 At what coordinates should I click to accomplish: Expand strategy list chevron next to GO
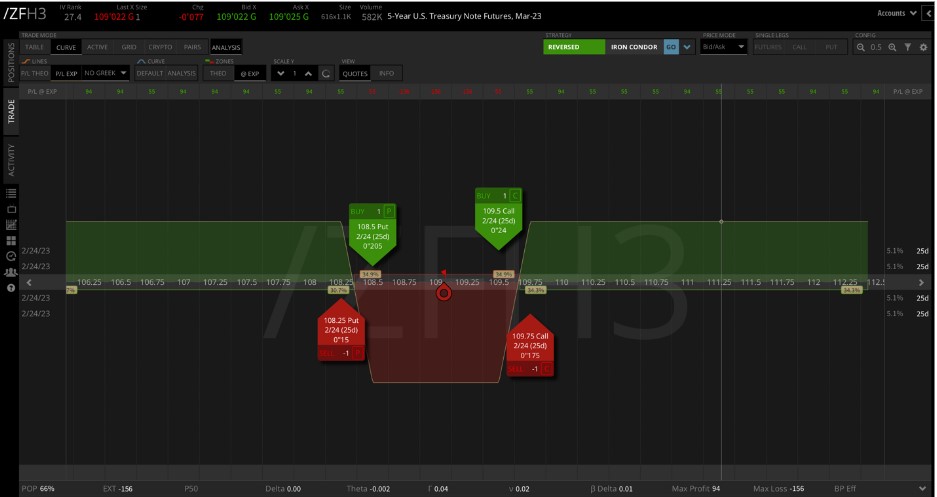coord(687,47)
